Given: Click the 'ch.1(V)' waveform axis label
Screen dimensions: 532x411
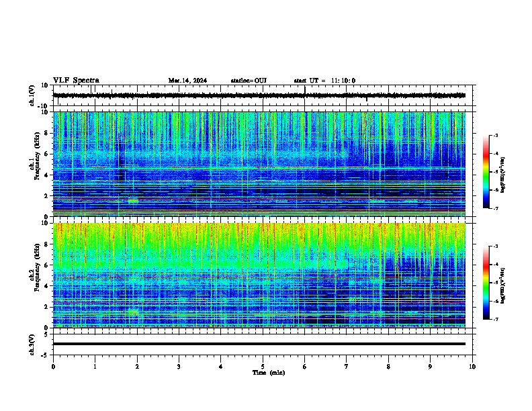Looking at the screenshot, I should coord(32,95).
